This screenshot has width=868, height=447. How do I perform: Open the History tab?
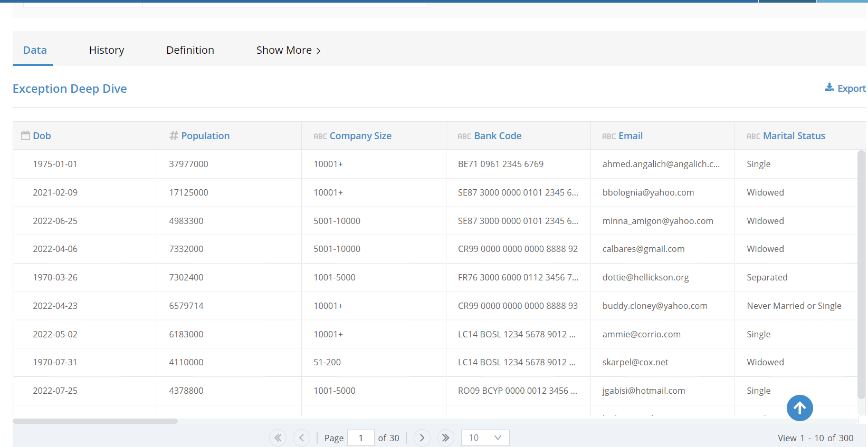click(x=107, y=50)
